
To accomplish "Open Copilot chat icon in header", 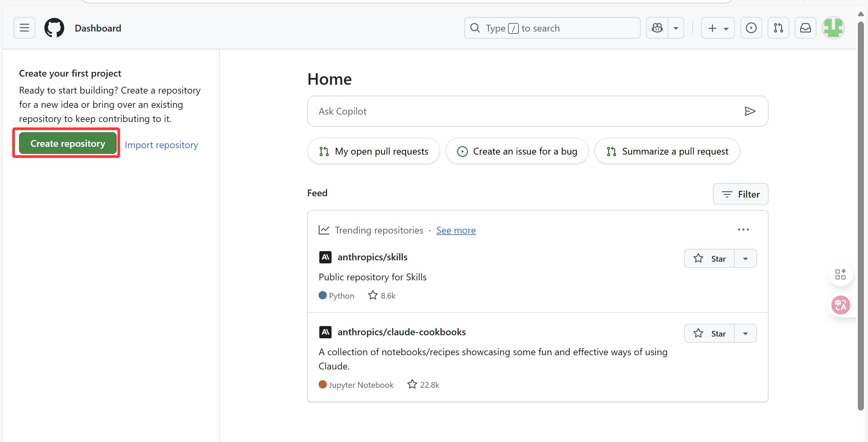I will (x=657, y=28).
